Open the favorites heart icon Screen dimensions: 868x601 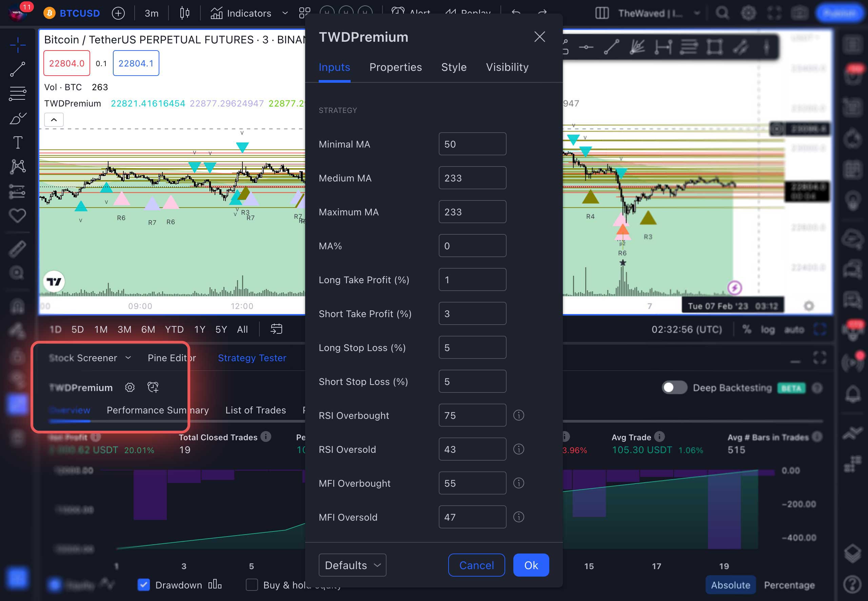(18, 216)
